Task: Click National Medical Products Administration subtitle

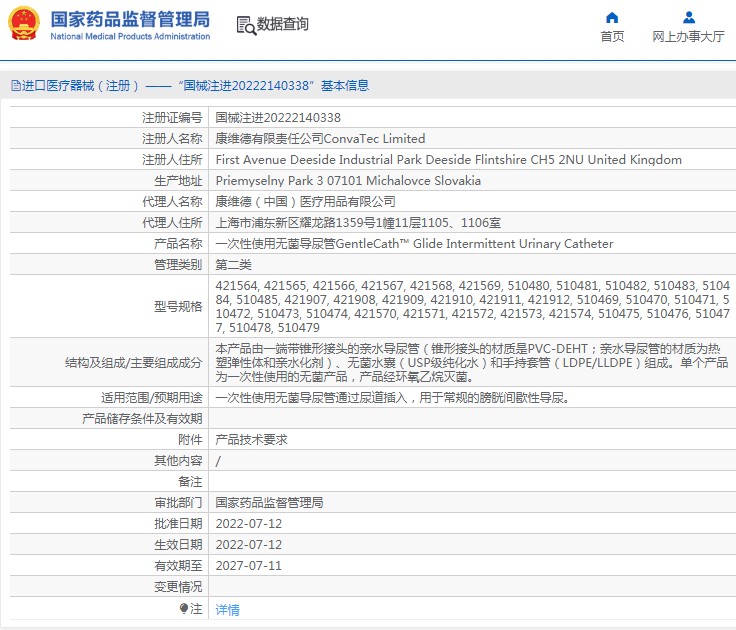Action: click(130, 36)
